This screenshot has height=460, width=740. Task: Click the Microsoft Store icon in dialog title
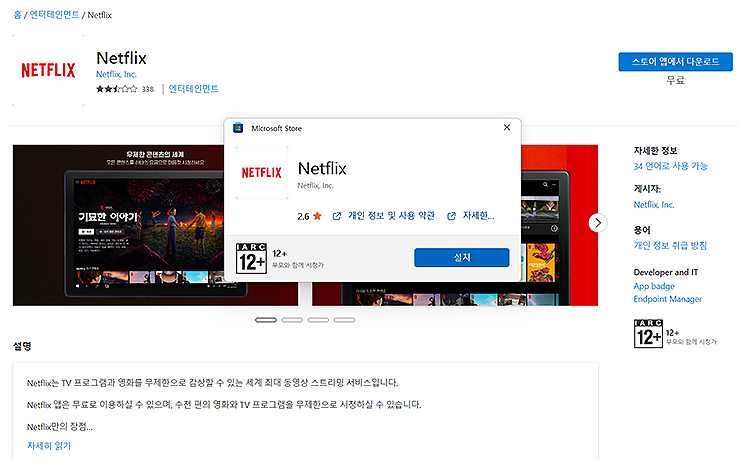click(x=238, y=128)
